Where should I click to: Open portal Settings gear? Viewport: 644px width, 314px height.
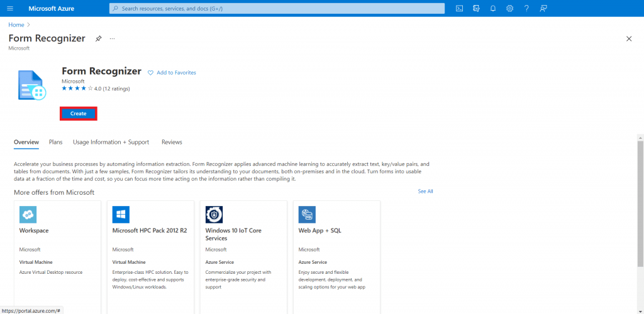click(x=509, y=8)
